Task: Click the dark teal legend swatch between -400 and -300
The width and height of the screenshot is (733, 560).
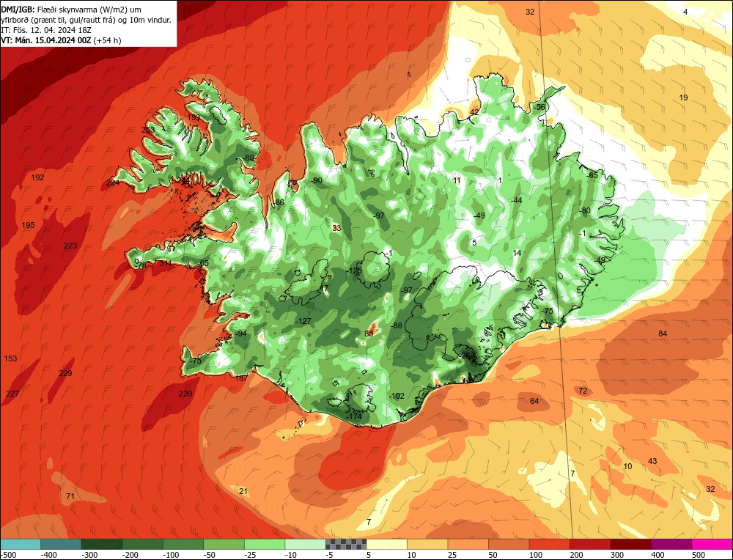Action: [62, 544]
